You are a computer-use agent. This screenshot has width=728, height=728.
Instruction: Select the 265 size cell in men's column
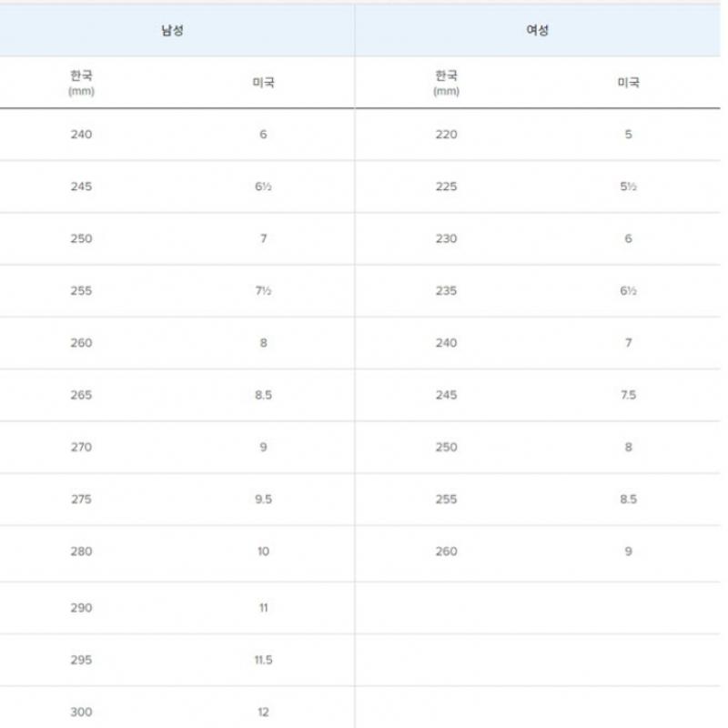point(81,395)
